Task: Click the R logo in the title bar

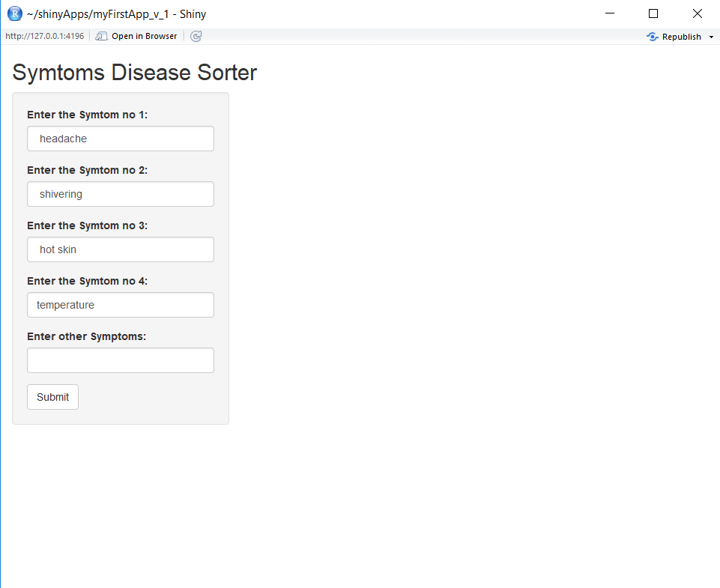Action: 15,13
